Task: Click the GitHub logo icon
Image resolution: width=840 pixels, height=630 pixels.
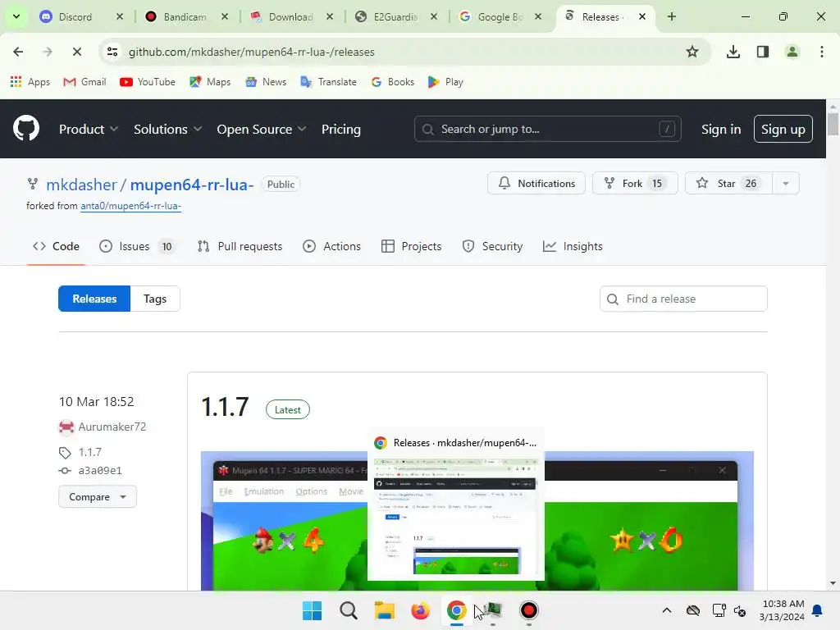Action: pyautogui.click(x=25, y=129)
